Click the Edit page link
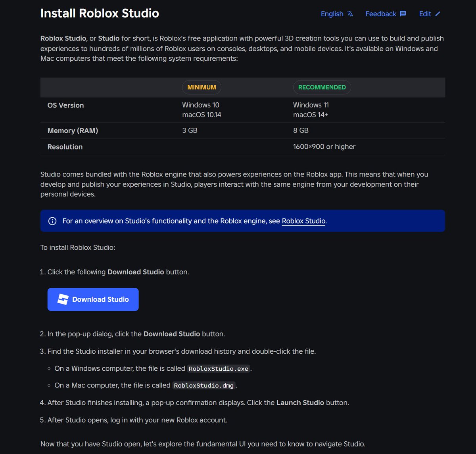The width and height of the screenshot is (476, 454). (x=430, y=14)
